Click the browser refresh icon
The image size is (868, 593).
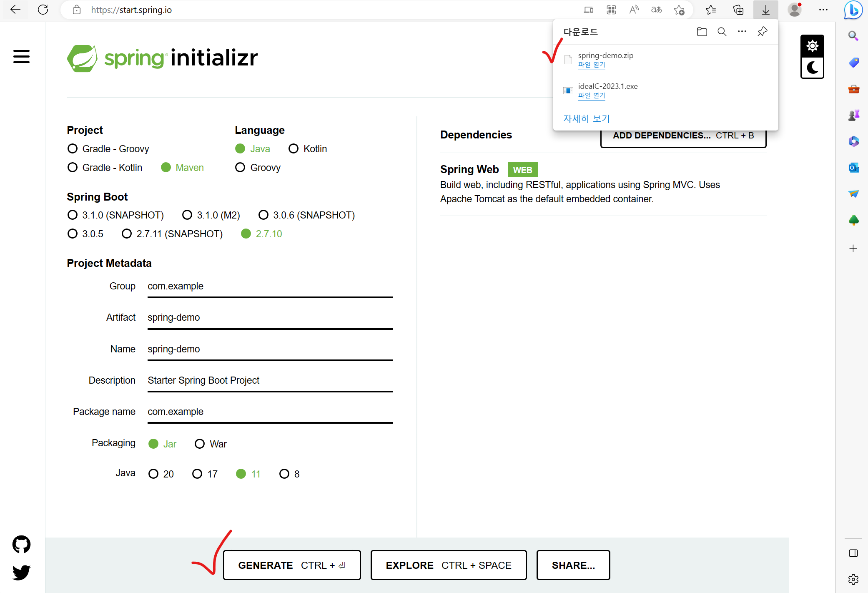[43, 10]
